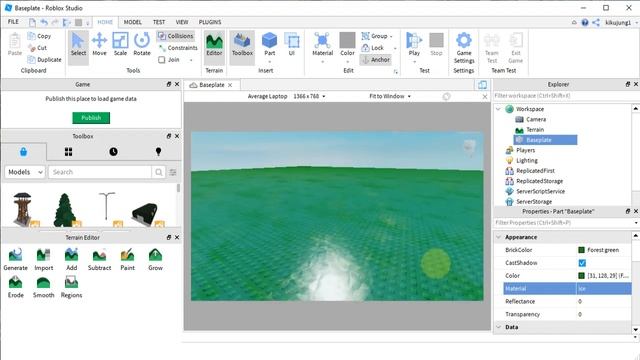Toggle the Anchor button
The width and height of the screenshot is (640, 360).
tap(376, 60)
